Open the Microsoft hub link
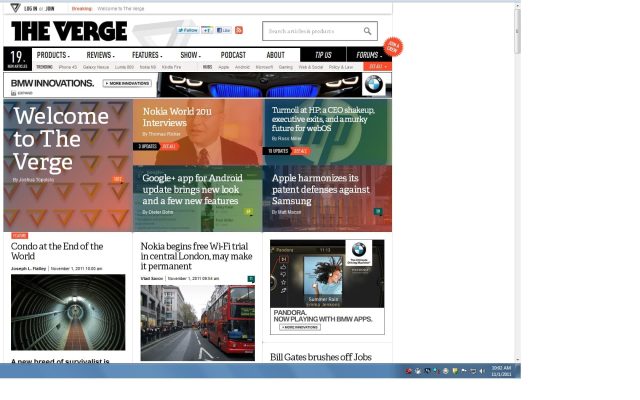 click(x=264, y=67)
